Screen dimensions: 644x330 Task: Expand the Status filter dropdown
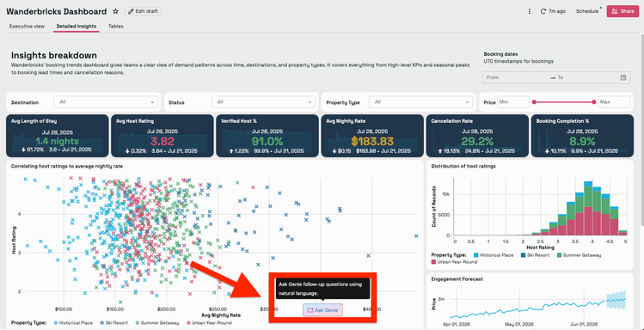[263, 101]
